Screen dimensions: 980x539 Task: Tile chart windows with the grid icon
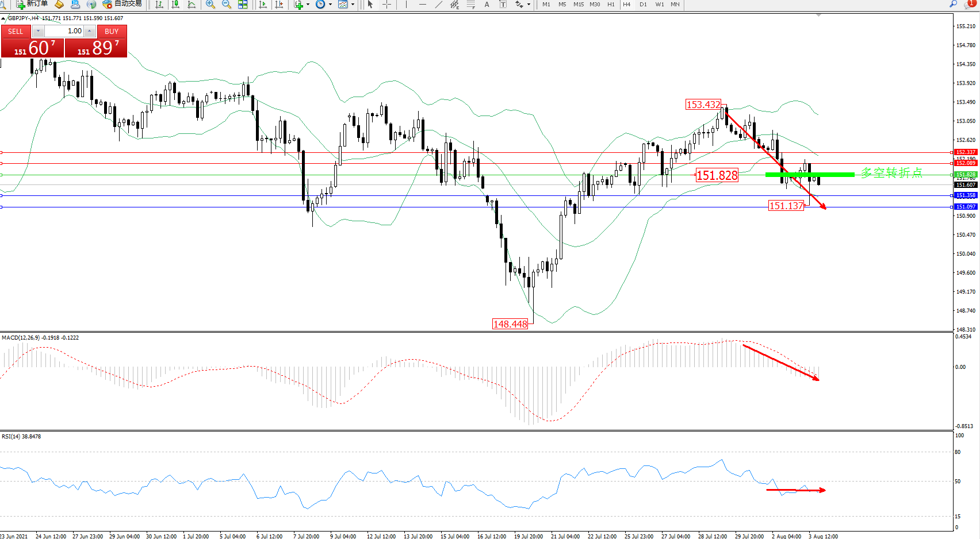pyautogui.click(x=243, y=5)
